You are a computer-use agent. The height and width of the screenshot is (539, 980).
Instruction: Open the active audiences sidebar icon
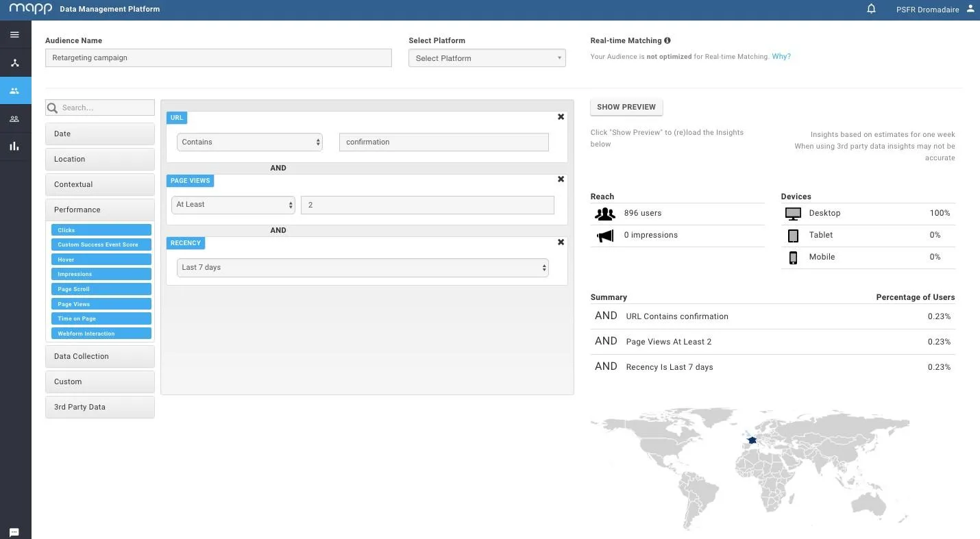tap(14, 90)
